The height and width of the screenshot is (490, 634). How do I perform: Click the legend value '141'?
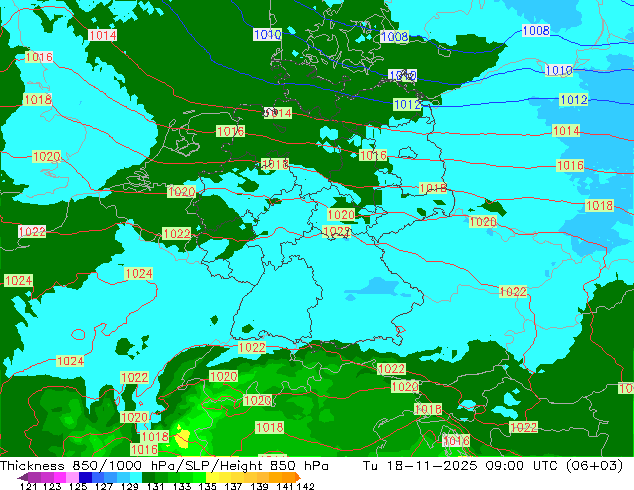(285, 486)
